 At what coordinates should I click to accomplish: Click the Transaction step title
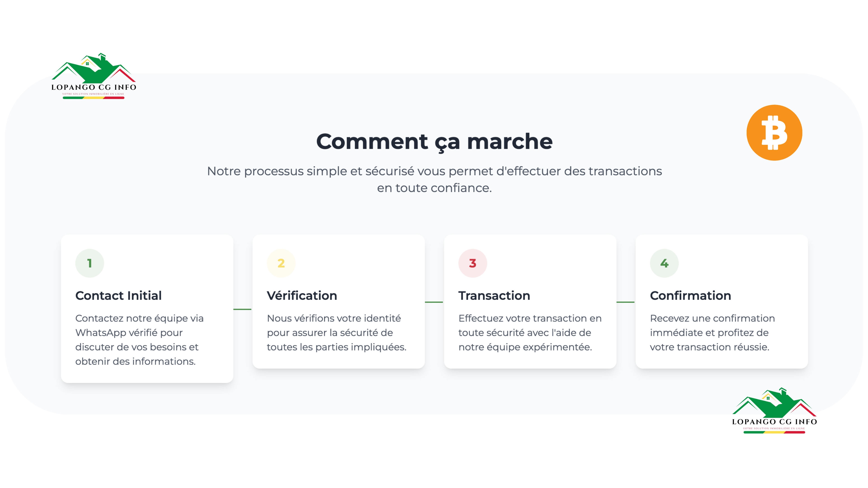(494, 296)
